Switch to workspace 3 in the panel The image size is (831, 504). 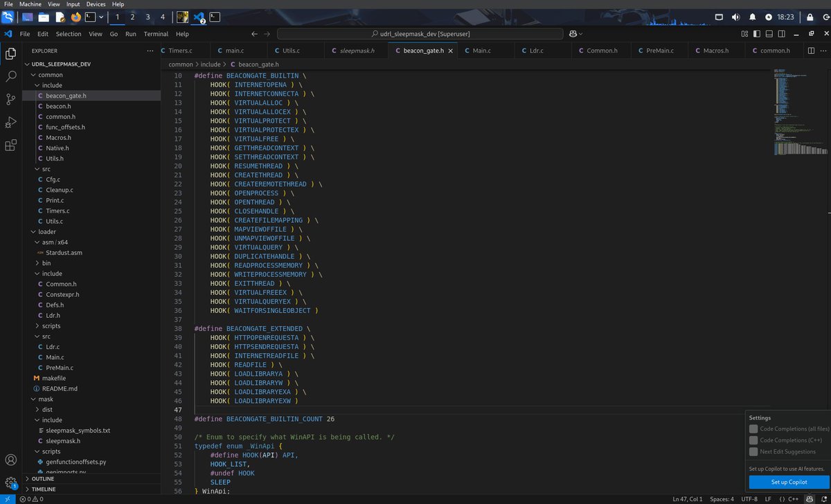pyautogui.click(x=148, y=17)
